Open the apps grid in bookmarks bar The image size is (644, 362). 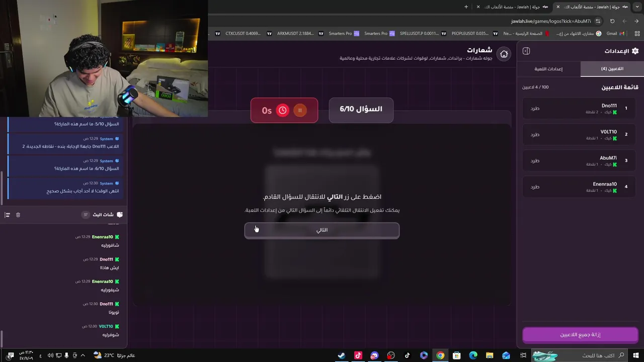[636, 34]
